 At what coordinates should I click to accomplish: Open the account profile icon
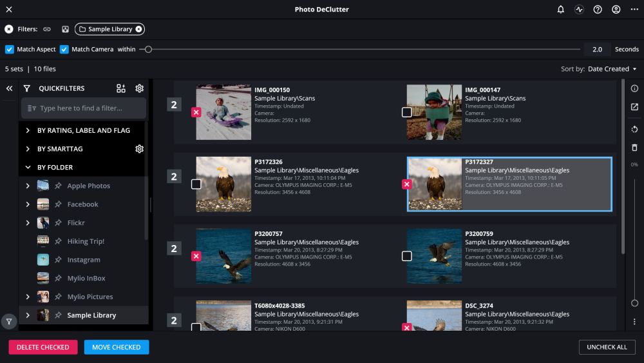616,10
